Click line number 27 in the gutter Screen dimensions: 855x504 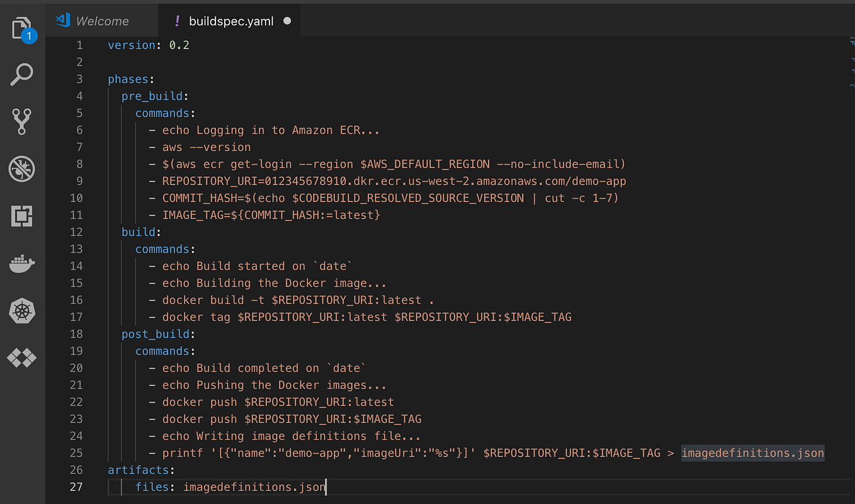(76, 486)
